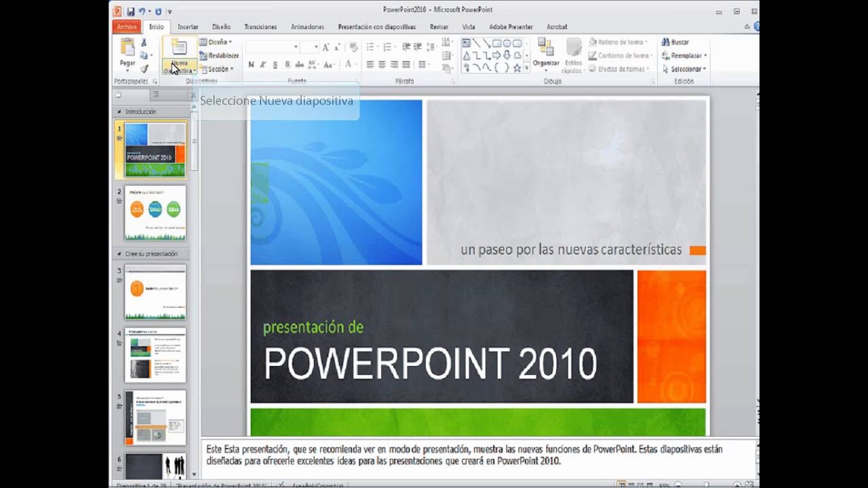The width and height of the screenshot is (868, 488).
Task: Expand the shapes gallery more arrow
Action: tap(526, 68)
